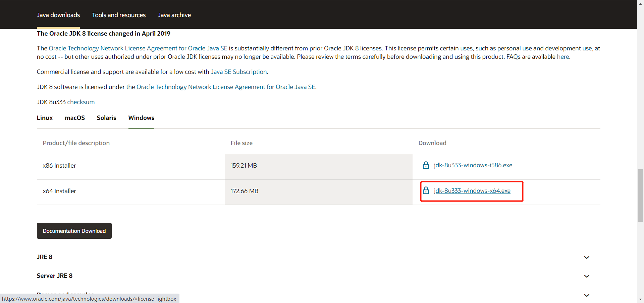Select the Solaris platform tab
Image resolution: width=644 pixels, height=303 pixels.
point(106,118)
